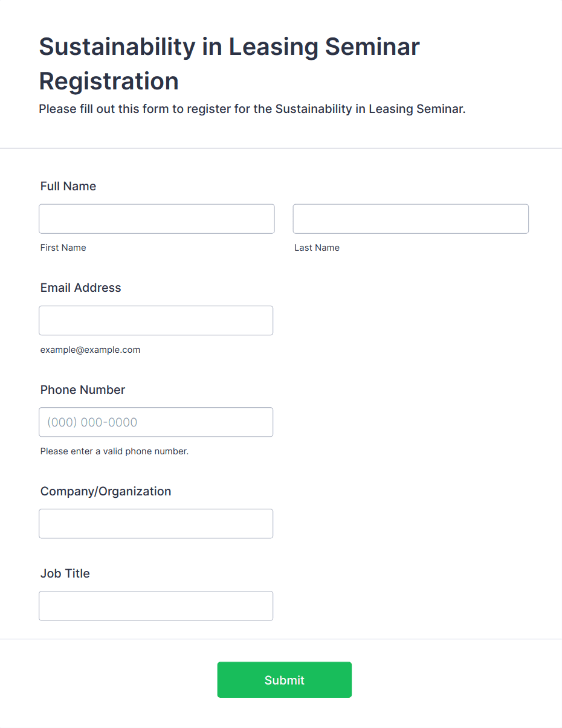Click the Company/Organization label

[x=106, y=491]
